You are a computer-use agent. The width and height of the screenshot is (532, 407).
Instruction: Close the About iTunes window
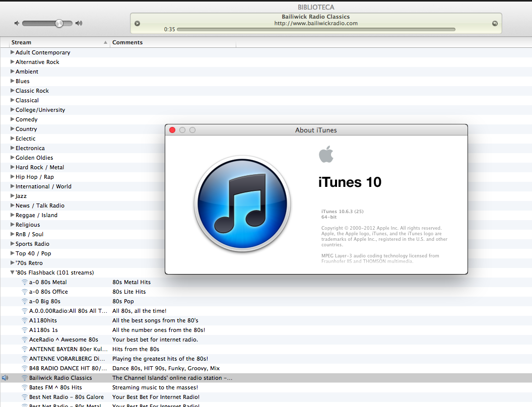172,130
